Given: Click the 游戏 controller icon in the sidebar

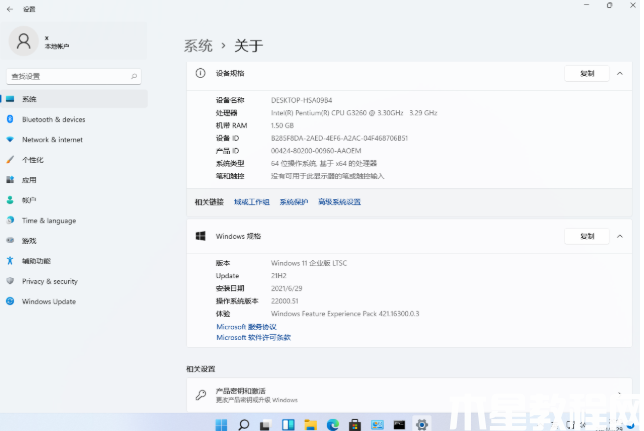Looking at the screenshot, I should point(10,240).
